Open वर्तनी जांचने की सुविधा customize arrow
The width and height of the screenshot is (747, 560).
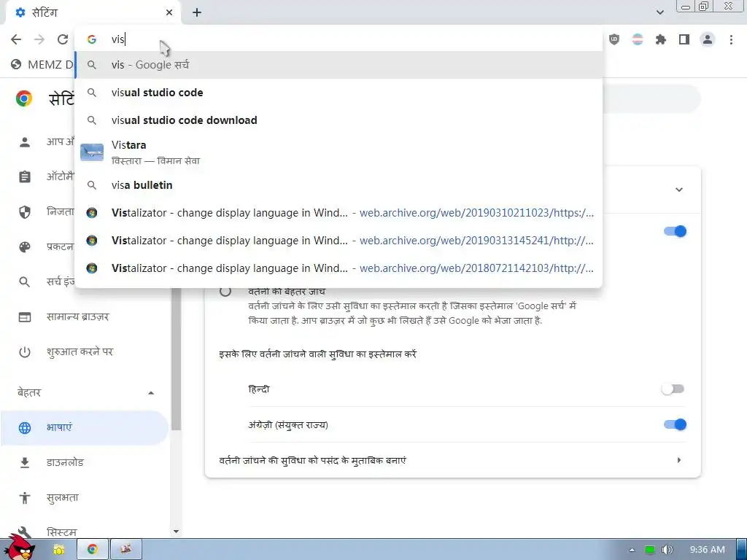point(679,460)
